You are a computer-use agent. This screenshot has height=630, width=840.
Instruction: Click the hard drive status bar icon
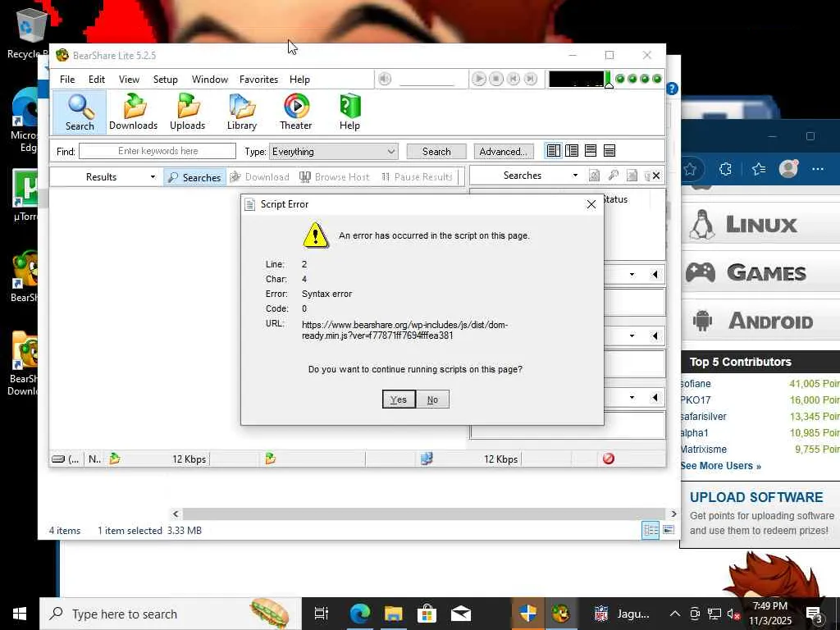click(58, 459)
